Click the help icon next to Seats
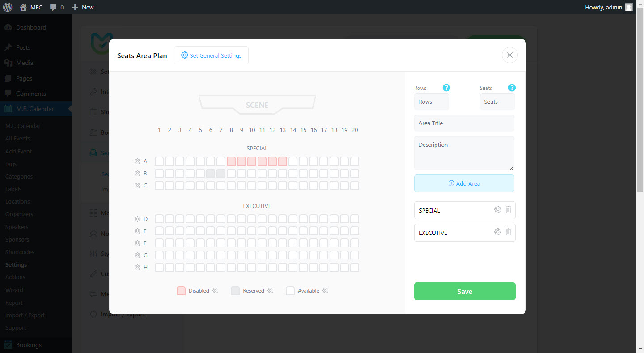644x353 pixels. [x=512, y=88]
